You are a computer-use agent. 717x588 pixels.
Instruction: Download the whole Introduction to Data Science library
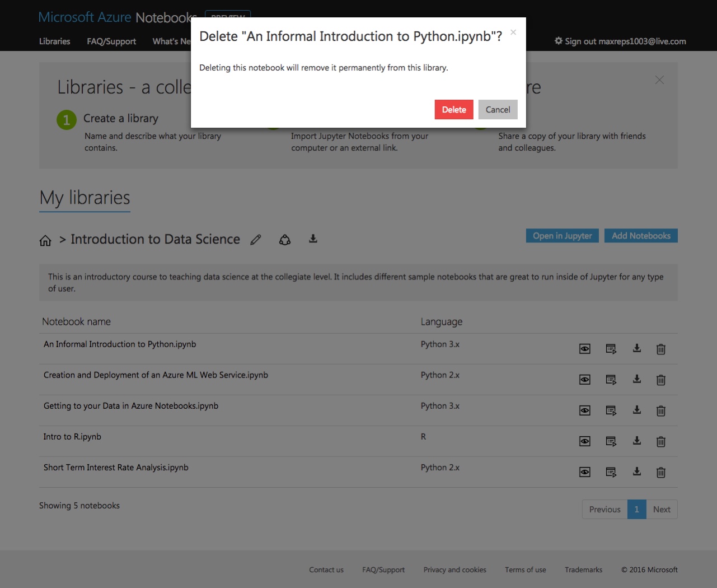pyautogui.click(x=313, y=239)
